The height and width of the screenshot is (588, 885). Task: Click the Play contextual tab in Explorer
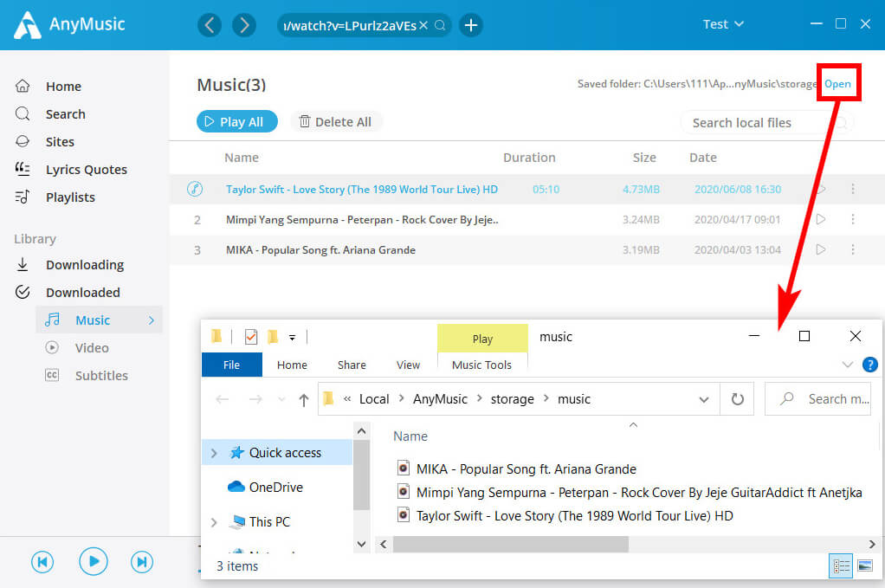click(x=482, y=339)
